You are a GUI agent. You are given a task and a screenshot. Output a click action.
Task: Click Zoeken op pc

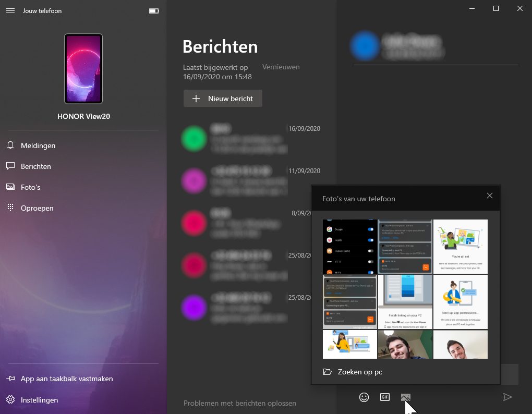[x=360, y=372]
